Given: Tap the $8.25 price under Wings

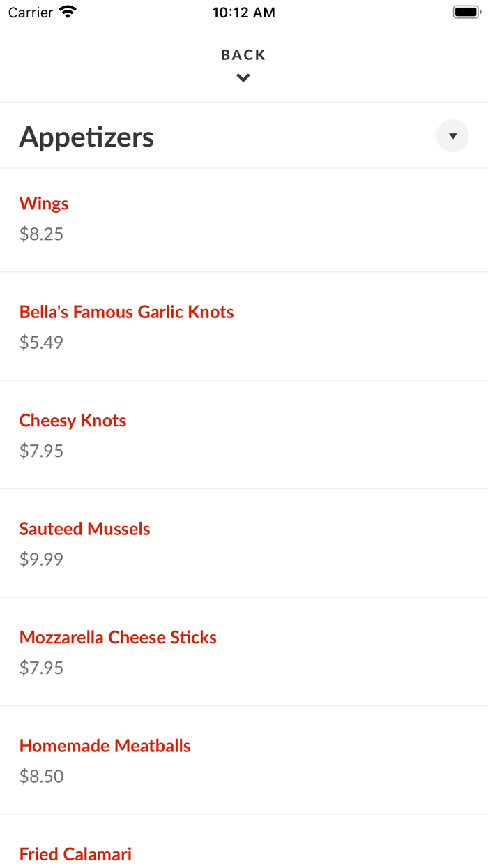Looking at the screenshot, I should point(41,234).
